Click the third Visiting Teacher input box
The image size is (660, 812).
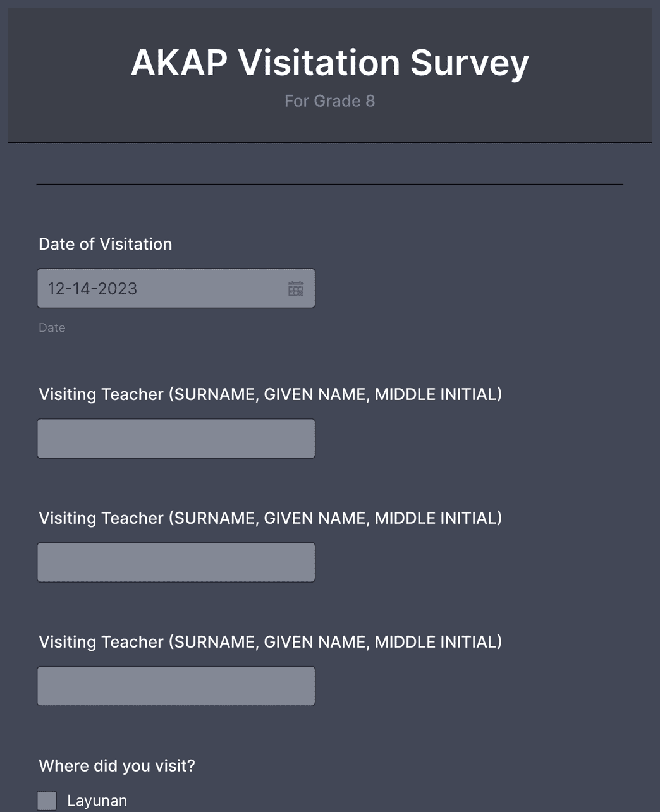pyautogui.click(x=176, y=685)
